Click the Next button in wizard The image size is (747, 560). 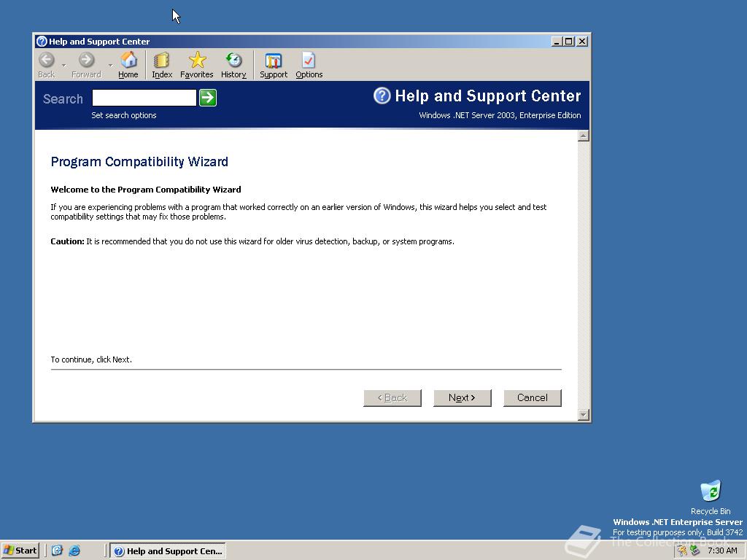[x=462, y=397]
